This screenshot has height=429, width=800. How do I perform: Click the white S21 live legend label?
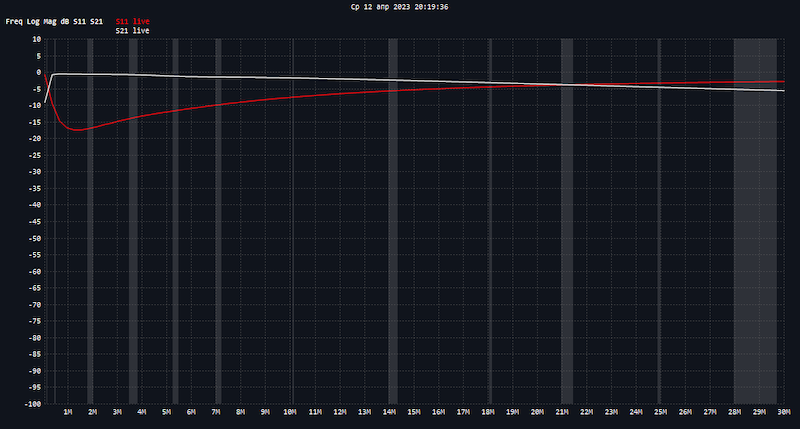(x=133, y=31)
